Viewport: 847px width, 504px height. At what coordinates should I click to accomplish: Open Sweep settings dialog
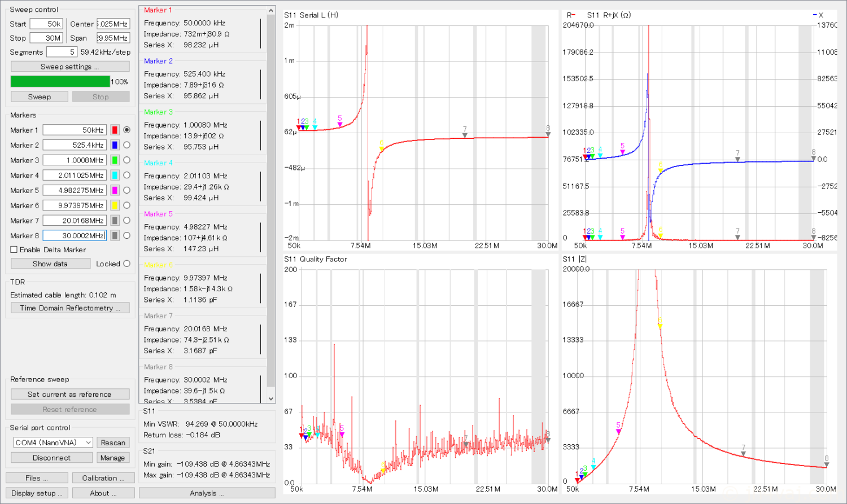(x=70, y=67)
